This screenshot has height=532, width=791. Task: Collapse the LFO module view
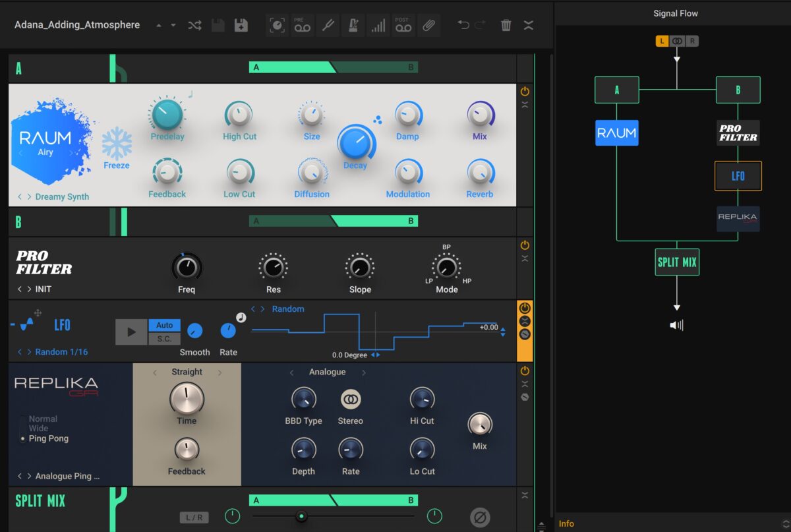(525, 321)
